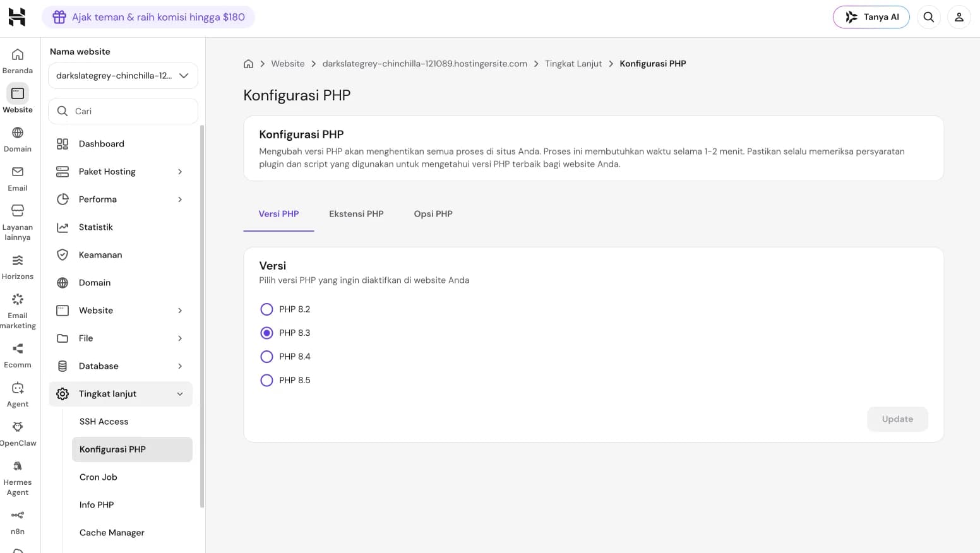
Task: Click the Statistik chart icon
Action: click(x=63, y=227)
